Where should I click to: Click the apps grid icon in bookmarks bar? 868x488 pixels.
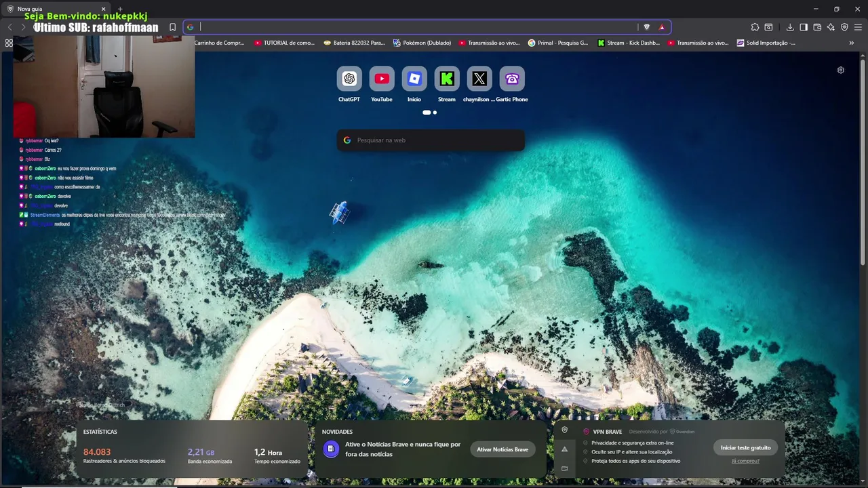click(9, 43)
